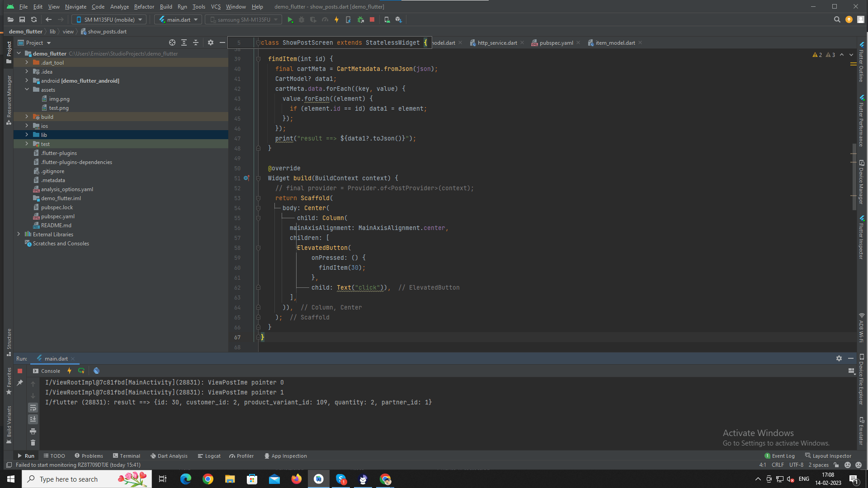Open the Logcat tool window

pyautogui.click(x=209, y=455)
